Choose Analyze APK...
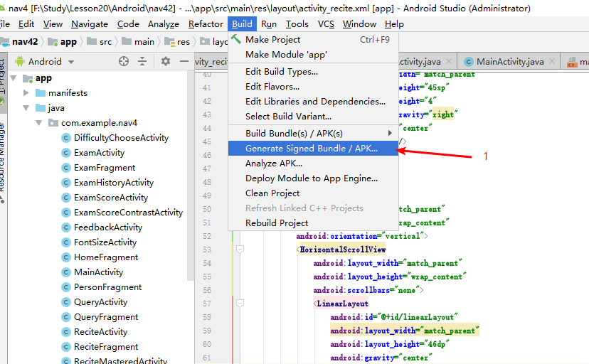The width and height of the screenshot is (589, 364). coord(313,164)
